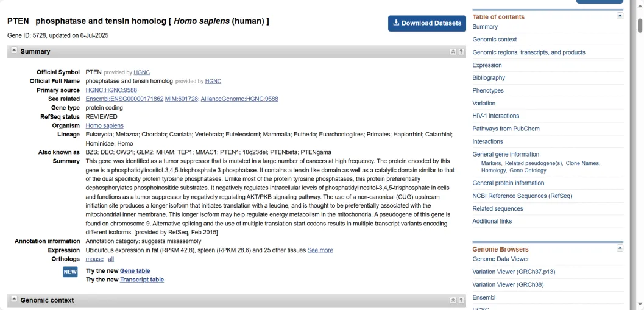Click the Download Datasets button
Viewport: 644px width, 310px height.
click(426, 23)
